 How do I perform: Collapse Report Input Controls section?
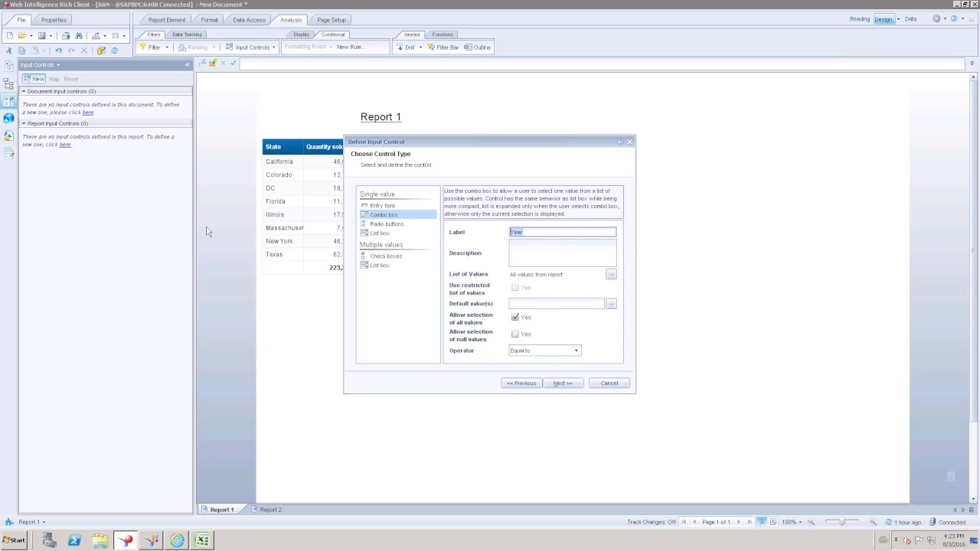click(24, 123)
